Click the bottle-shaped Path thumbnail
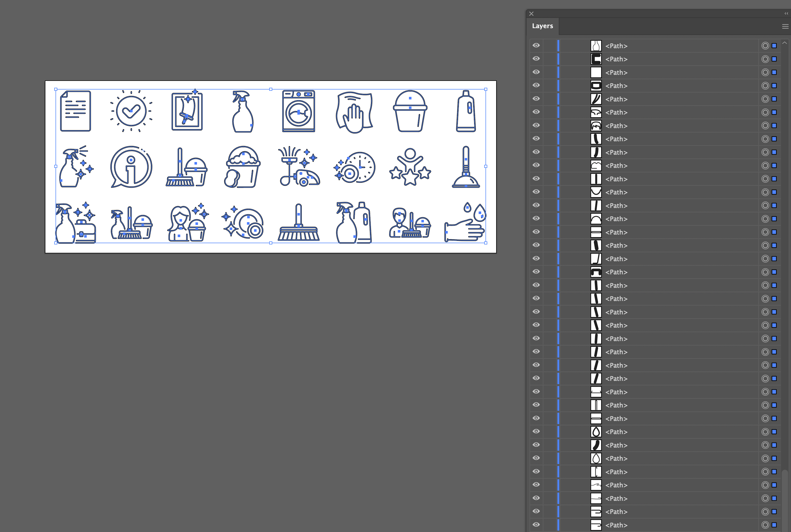The image size is (791, 532). (596, 45)
